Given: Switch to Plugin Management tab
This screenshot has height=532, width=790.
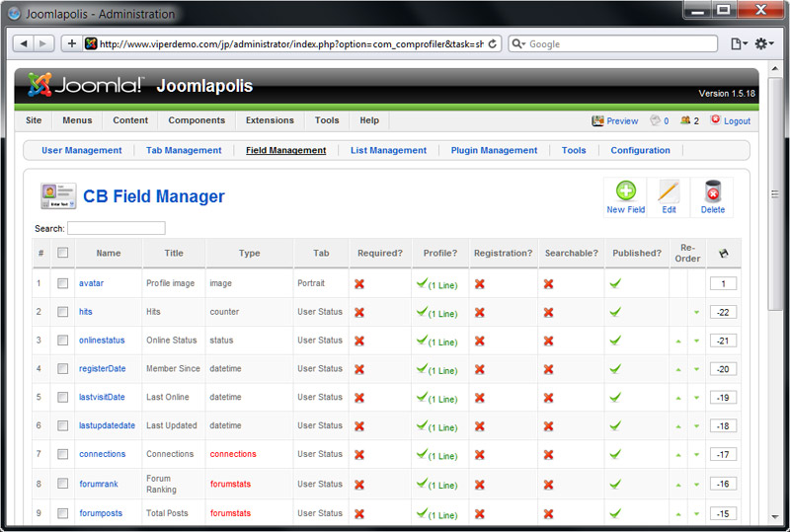Looking at the screenshot, I should (494, 150).
